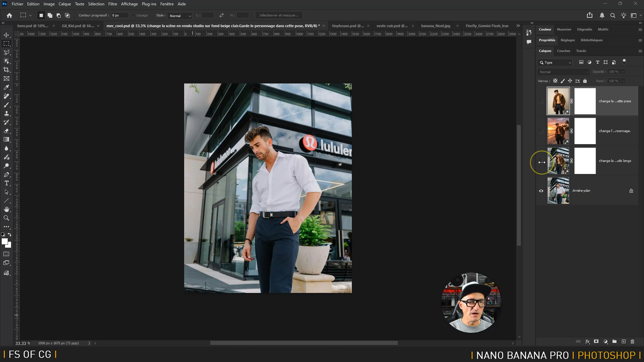Screen dimensions: 644x362
Task: Switch to the Couches tab
Action: point(563,51)
